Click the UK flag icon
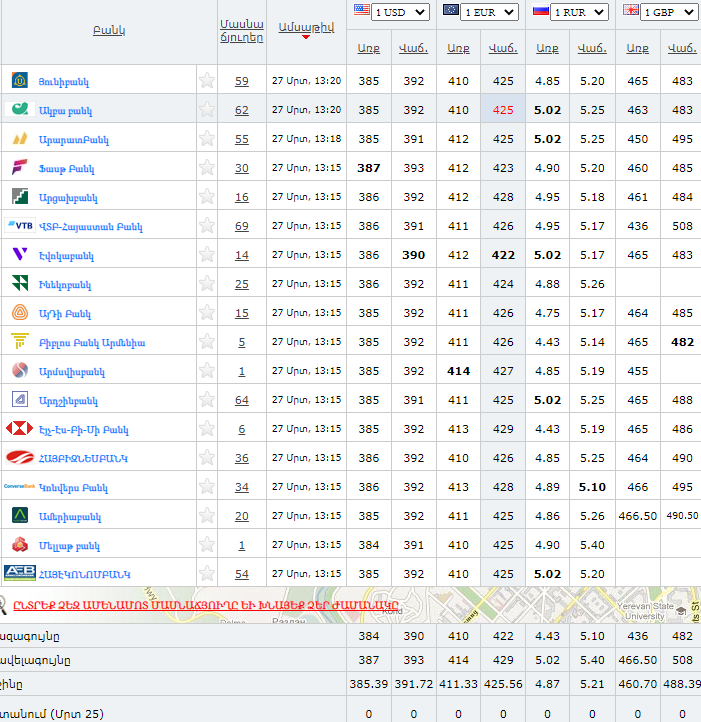The image size is (701, 722). pyautogui.click(x=631, y=10)
